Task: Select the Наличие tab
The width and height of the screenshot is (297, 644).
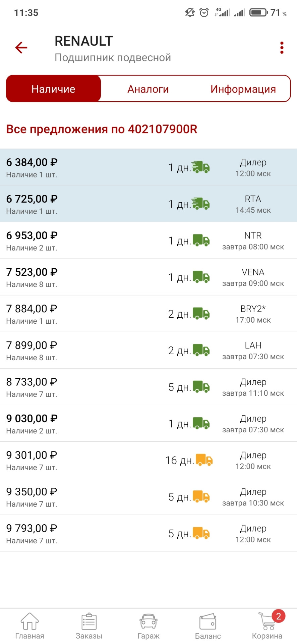Action: coord(54,89)
